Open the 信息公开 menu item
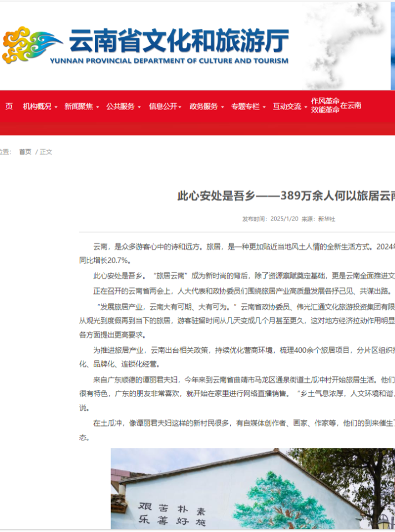395x532 pixels. (165, 106)
